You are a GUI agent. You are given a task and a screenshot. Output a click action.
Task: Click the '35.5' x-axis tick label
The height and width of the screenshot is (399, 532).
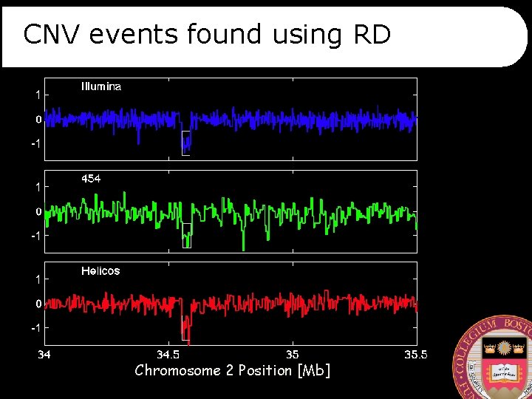pyautogui.click(x=416, y=355)
